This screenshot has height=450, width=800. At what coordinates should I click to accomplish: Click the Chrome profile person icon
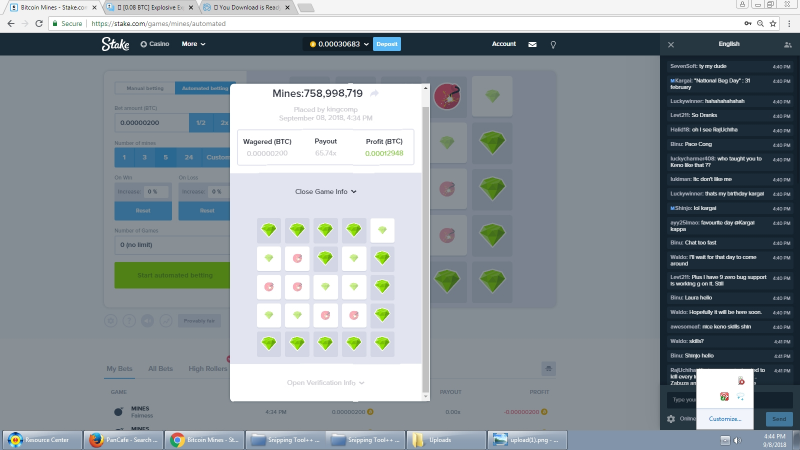[742, 4]
